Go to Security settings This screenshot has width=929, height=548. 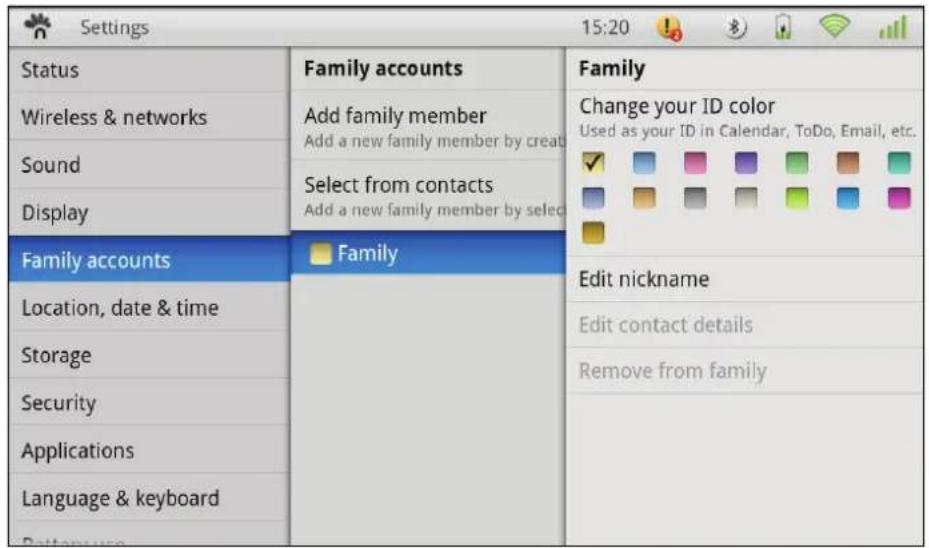pos(149,402)
